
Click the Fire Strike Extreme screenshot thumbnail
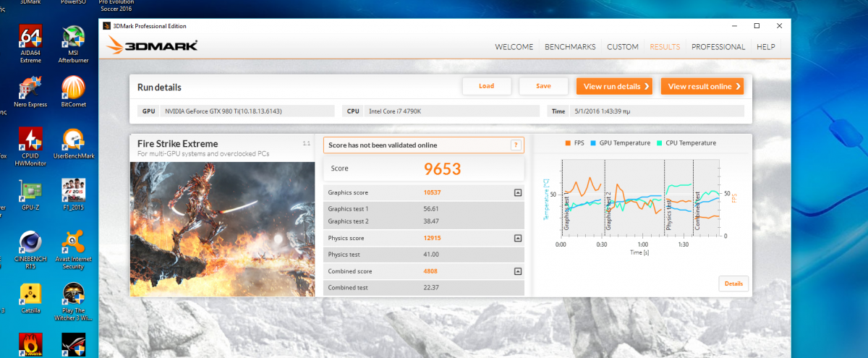pos(223,229)
